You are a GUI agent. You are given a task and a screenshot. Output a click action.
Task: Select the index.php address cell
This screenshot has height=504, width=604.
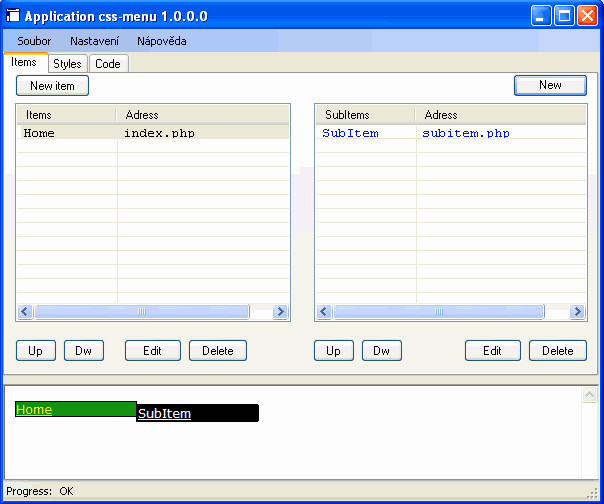click(x=159, y=133)
